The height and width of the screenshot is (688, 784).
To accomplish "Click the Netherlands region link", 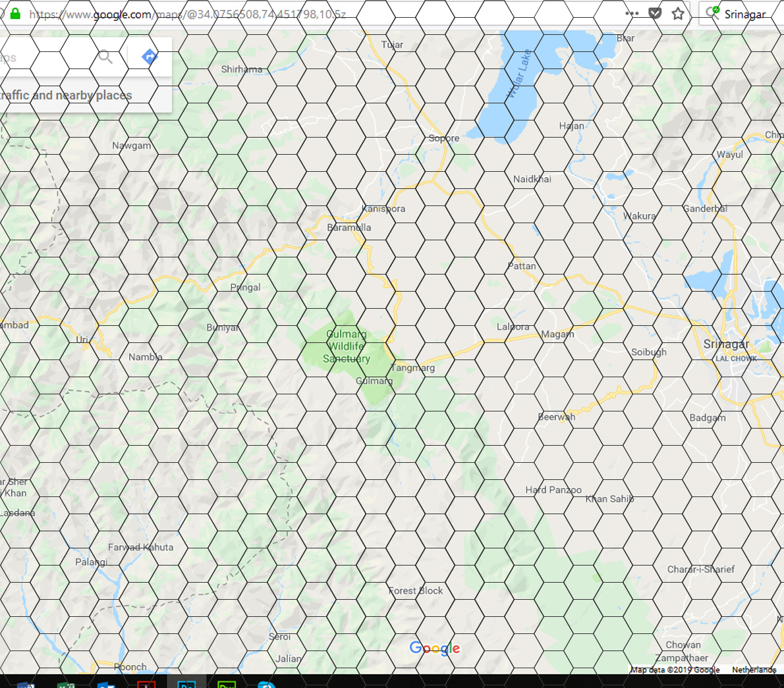I will 754,670.
